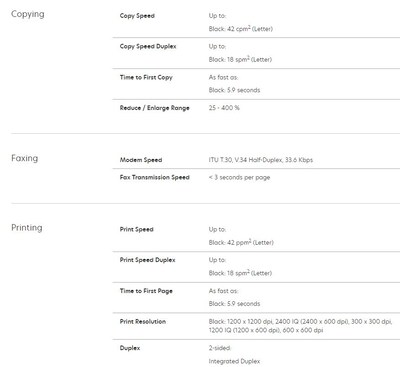Click the Faxing section heading
The image size is (400, 367).
[x=25, y=158]
